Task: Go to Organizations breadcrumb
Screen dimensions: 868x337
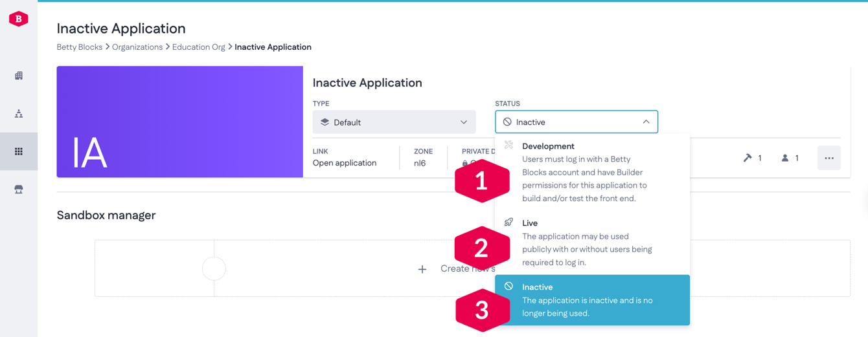Action: click(137, 47)
